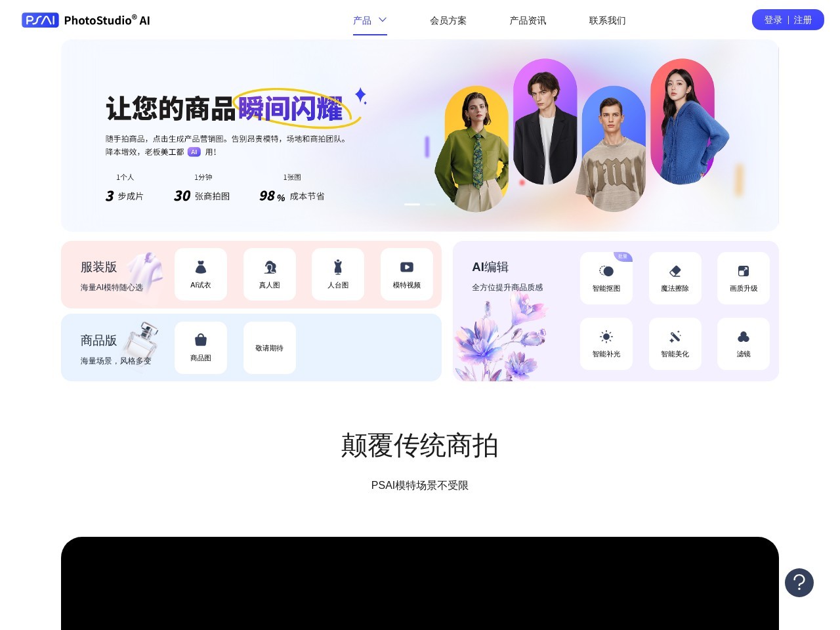The width and height of the screenshot is (840, 630).
Task: Select the 真人图 real model icon
Action: (270, 274)
